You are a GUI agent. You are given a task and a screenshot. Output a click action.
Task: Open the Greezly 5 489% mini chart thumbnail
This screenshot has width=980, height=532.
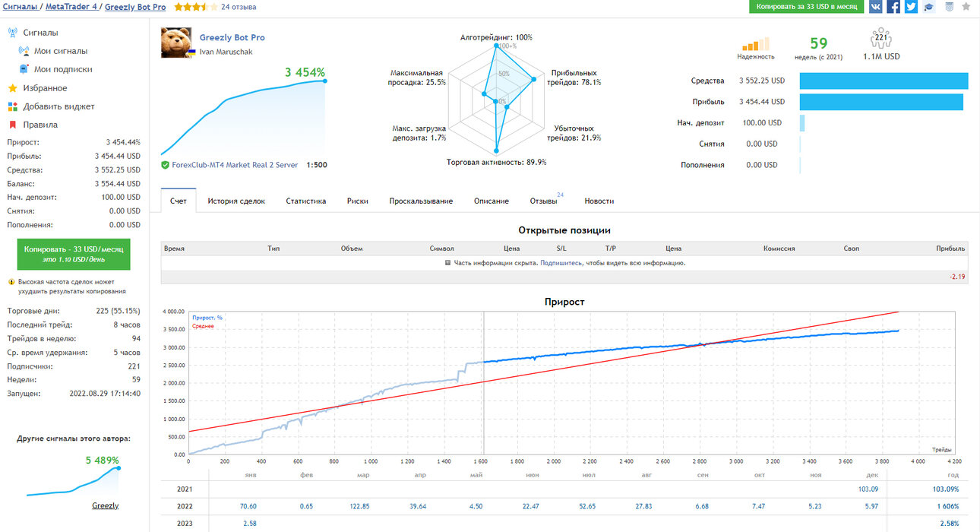point(74,481)
